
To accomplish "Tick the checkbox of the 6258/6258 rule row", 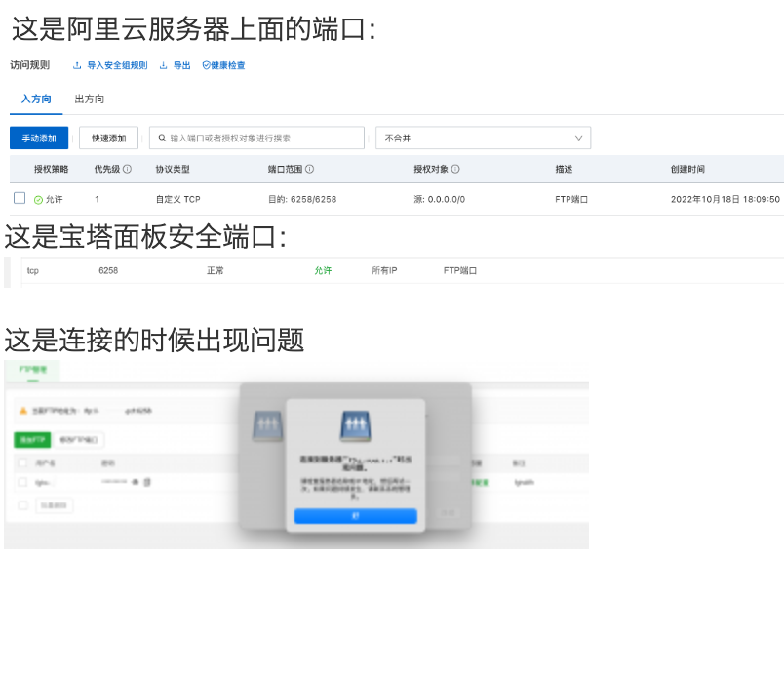I will coord(20,198).
